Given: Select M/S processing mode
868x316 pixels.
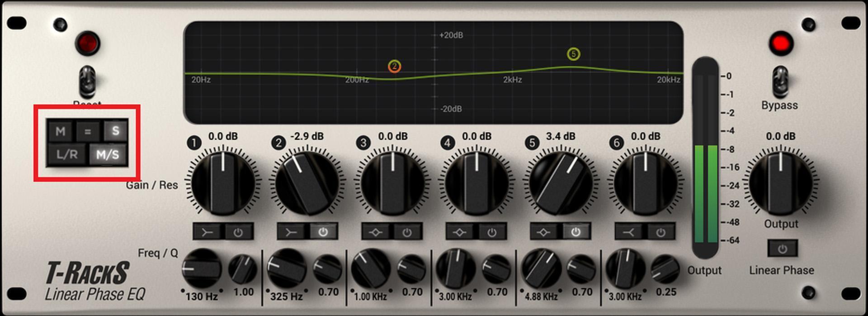Looking at the screenshot, I should coord(108,155).
